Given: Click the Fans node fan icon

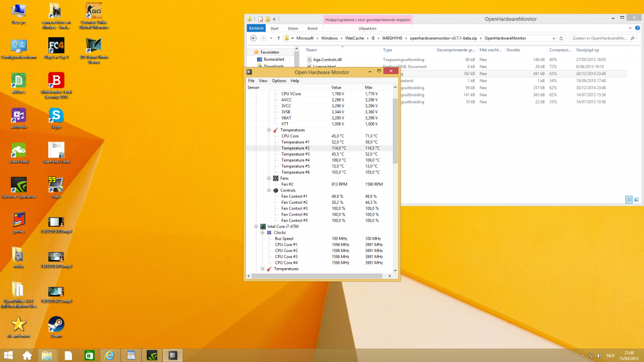Looking at the screenshot, I should tap(275, 178).
